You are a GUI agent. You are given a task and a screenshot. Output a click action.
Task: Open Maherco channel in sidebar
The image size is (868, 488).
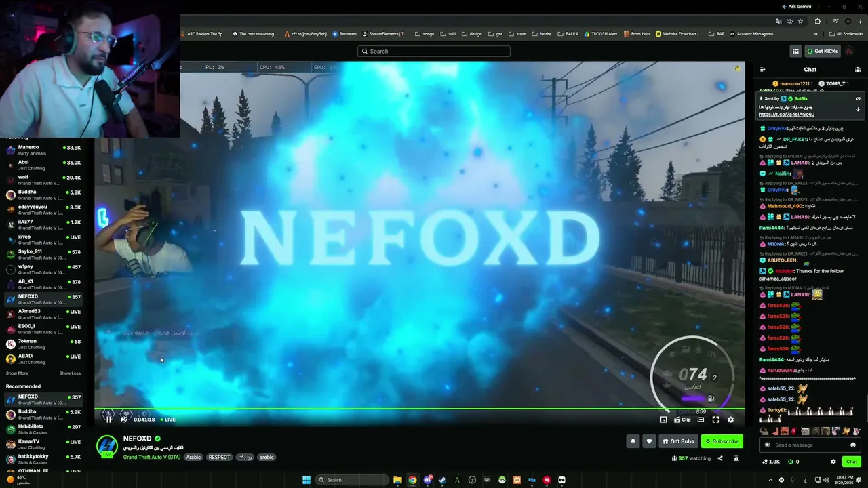43,150
